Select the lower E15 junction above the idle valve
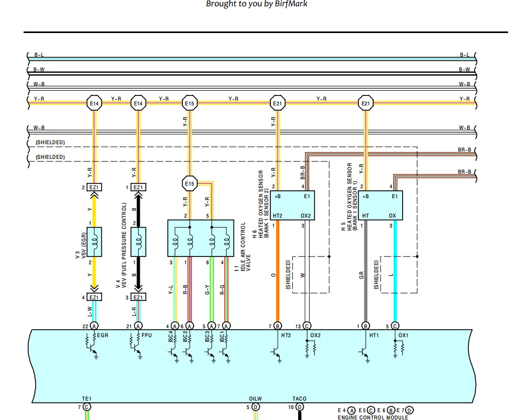 point(189,184)
